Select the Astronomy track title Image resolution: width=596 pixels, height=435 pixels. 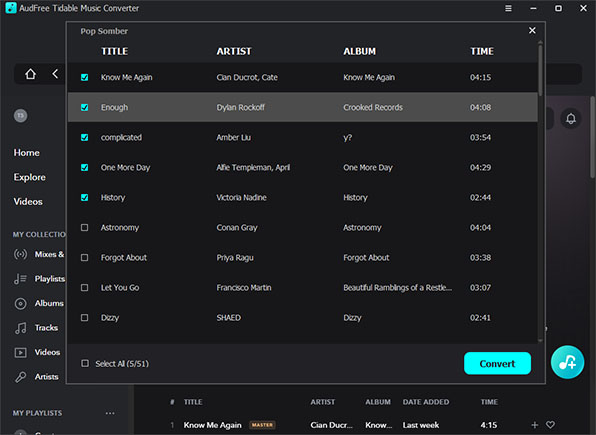pos(120,227)
